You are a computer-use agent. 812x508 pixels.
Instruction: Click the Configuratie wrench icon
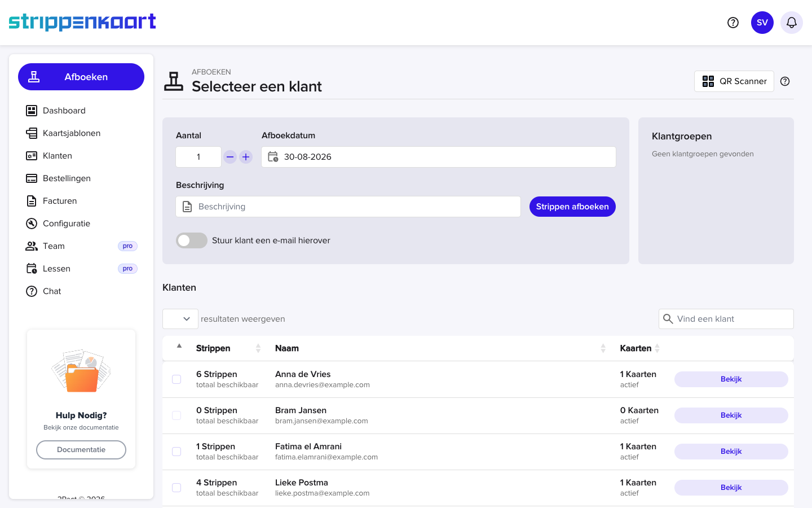[32, 224]
